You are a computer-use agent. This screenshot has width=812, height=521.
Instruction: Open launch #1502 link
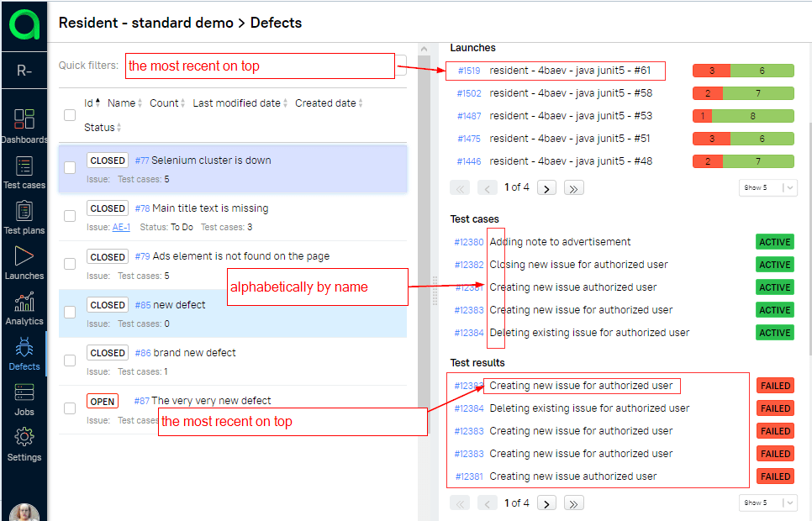point(469,93)
